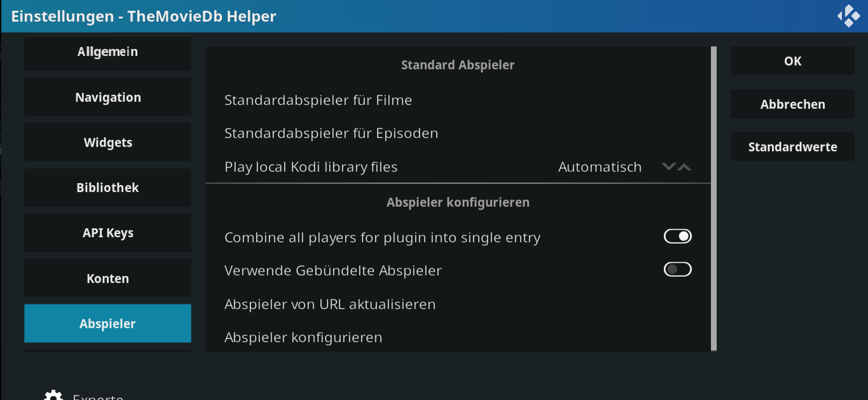Confirm settings with the OK button
This screenshot has height=400, width=868.
793,61
